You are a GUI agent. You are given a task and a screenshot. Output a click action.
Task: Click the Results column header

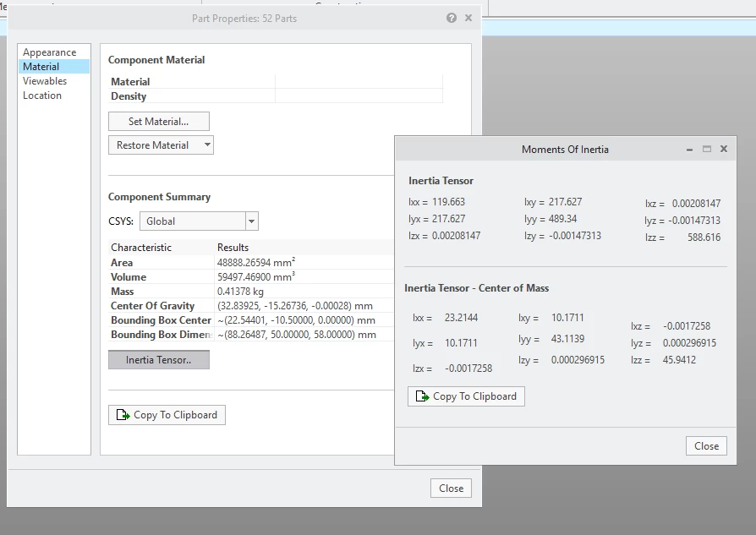(x=233, y=248)
